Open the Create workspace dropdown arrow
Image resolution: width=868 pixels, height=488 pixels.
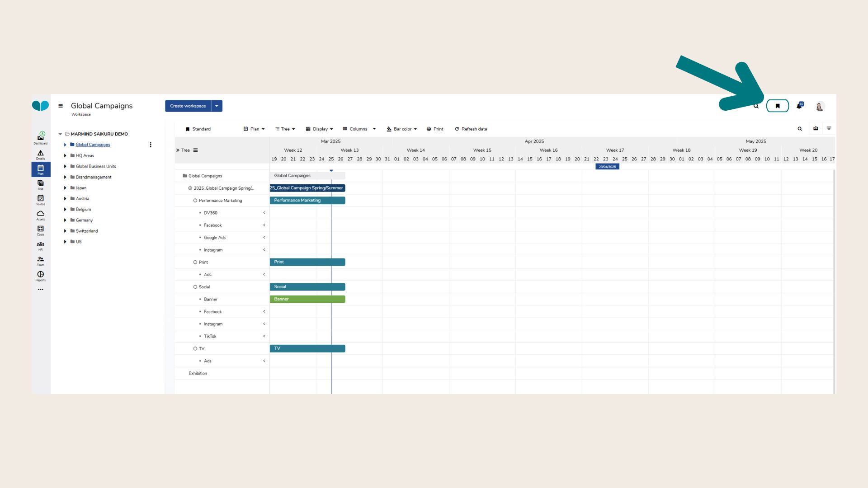tap(217, 106)
